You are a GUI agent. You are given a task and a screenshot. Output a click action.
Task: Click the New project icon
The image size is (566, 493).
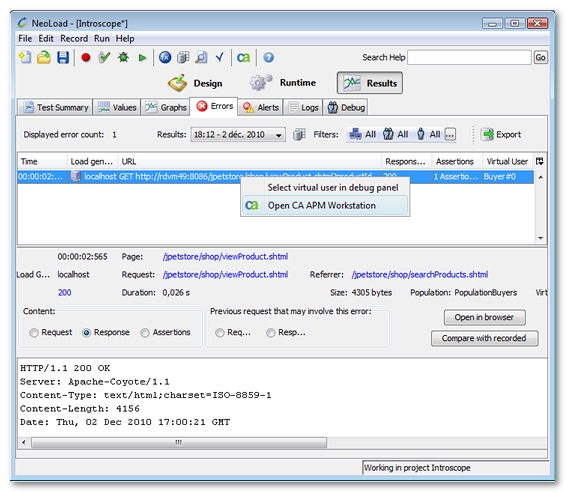pyautogui.click(x=25, y=57)
